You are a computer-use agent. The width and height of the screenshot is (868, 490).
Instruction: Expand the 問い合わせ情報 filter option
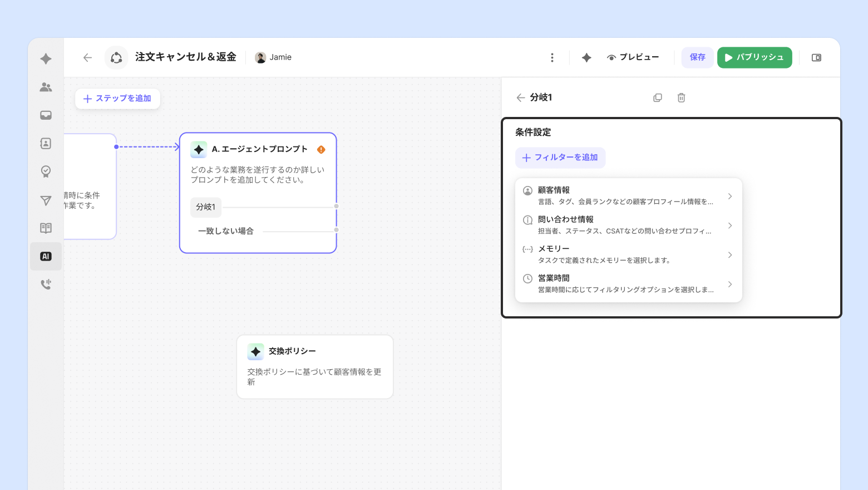(x=628, y=225)
